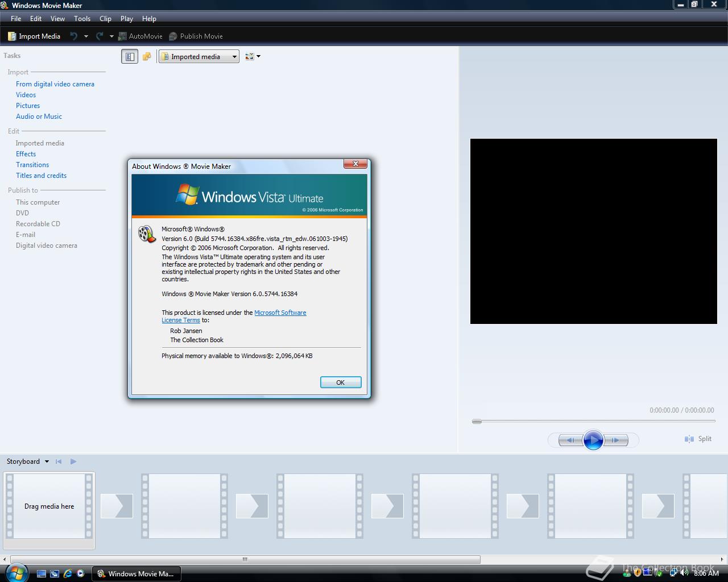Click the Redo arrow icon

100,36
